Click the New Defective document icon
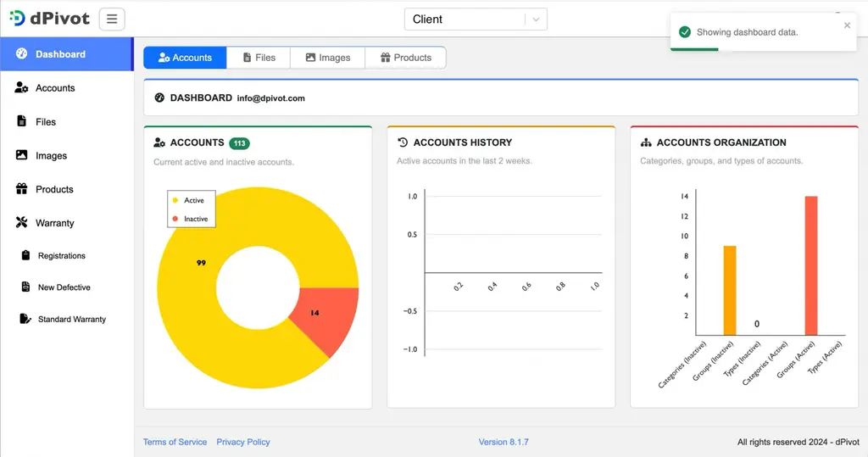The height and width of the screenshot is (457, 868). [25, 287]
